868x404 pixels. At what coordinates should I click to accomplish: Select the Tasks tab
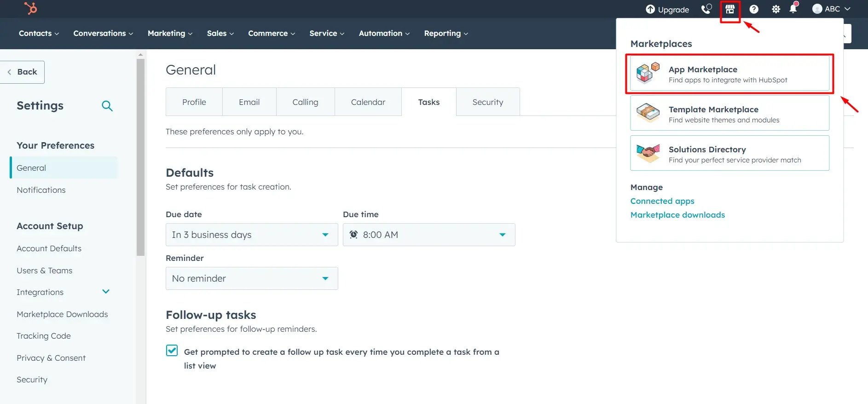pos(429,102)
